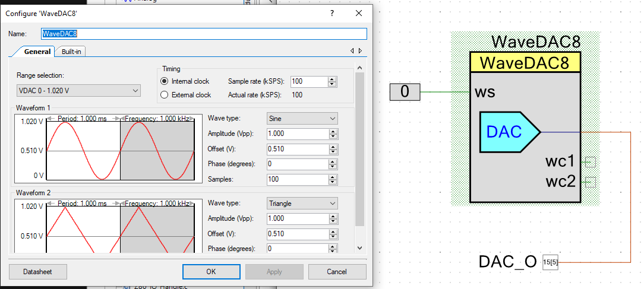Click the dialog's vertical scrollbar
644x289 pixels.
click(359, 148)
